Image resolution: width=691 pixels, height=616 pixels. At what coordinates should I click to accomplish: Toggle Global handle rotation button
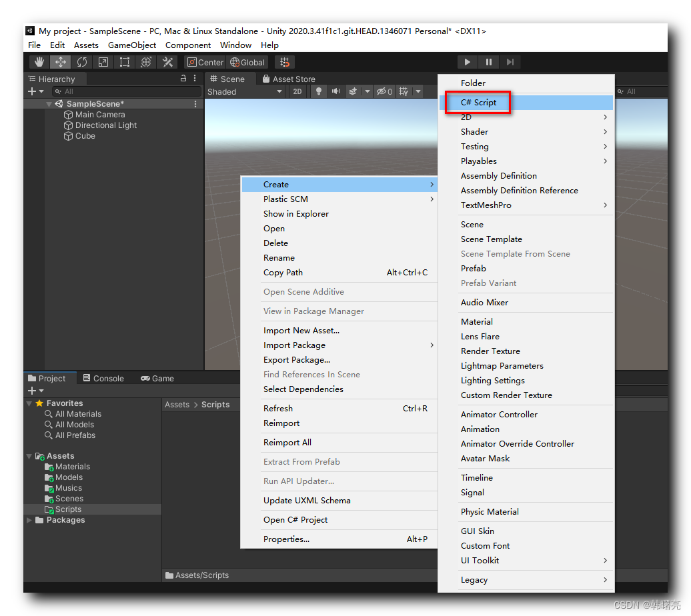(247, 62)
